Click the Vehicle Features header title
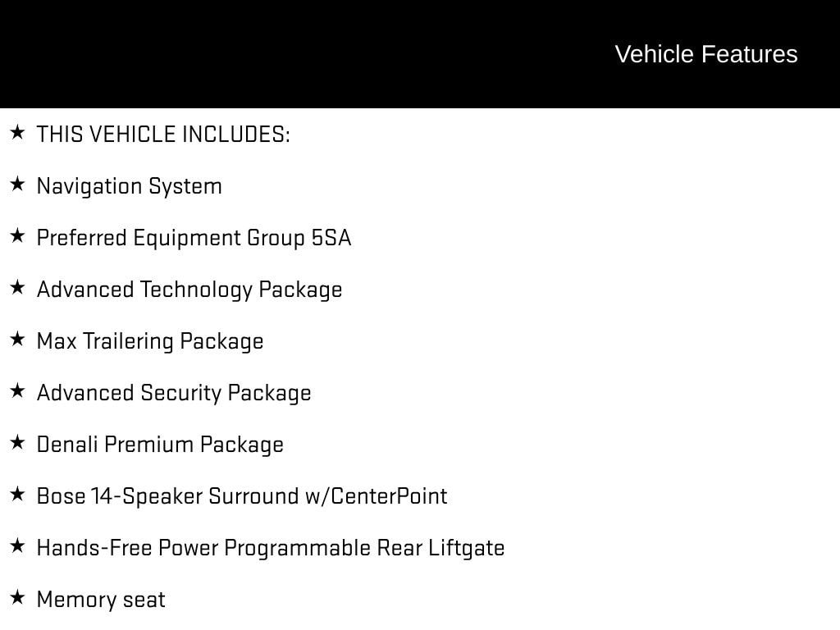Image resolution: width=840 pixels, height=630 pixels. pyautogui.click(x=705, y=54)
